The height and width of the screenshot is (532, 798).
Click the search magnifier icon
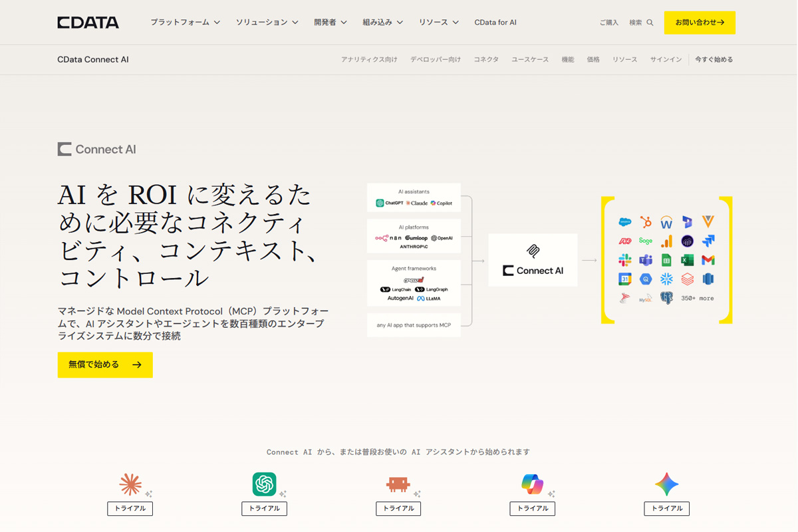(650, 23)
